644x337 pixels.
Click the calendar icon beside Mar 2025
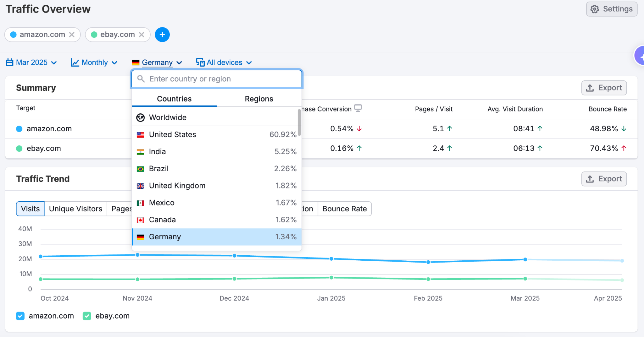point(9,62)
